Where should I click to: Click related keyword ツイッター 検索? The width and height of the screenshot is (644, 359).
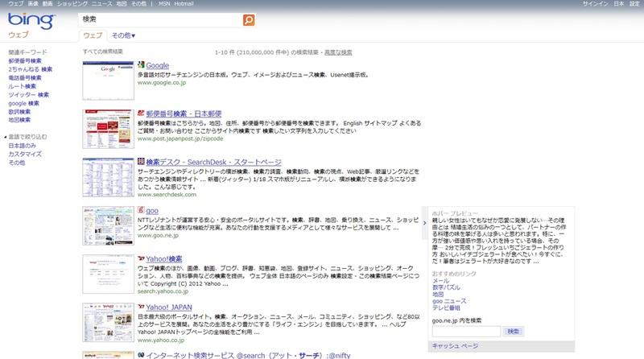[x=28, y=95]
